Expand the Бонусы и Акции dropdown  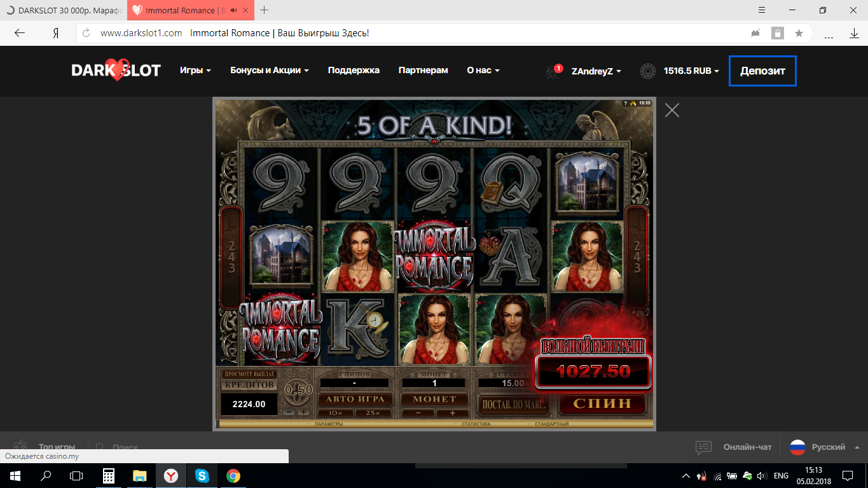pyautogui.click(x=270, y=71)
